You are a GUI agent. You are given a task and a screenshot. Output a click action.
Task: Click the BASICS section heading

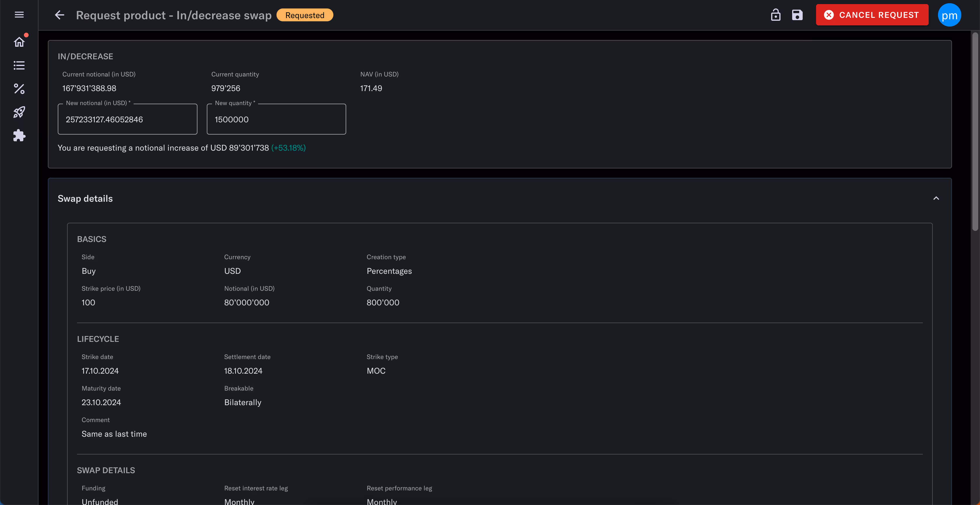coord(92,239)
